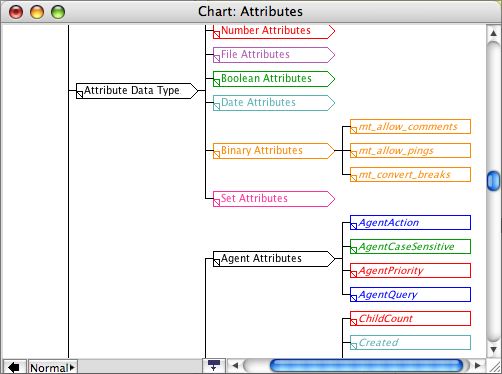Click the mt_convert_breaks note corner icon
502x374 pixels.
(x=354, y=178)
